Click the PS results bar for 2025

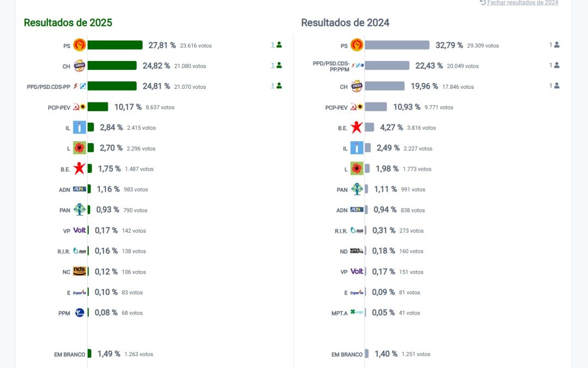click(x=114, y=45)
